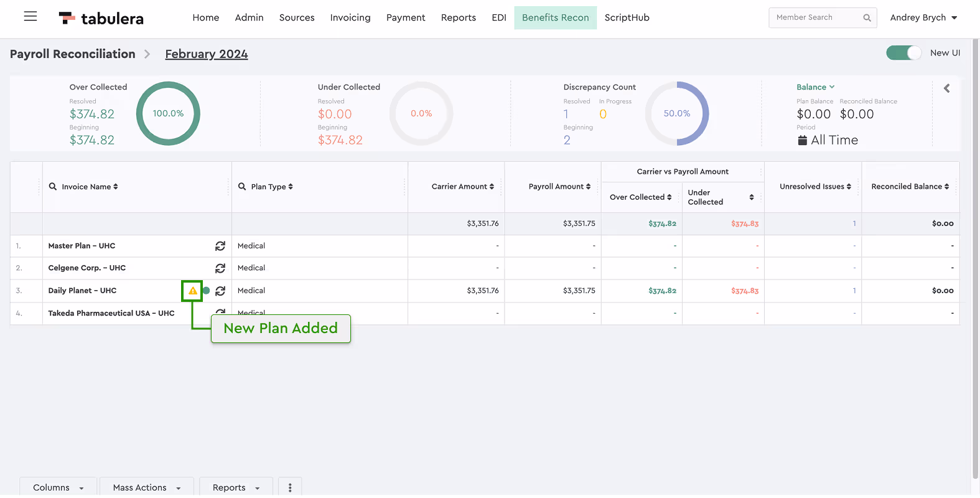Click search icon in Invoice Name header

(x=53, y=186)
